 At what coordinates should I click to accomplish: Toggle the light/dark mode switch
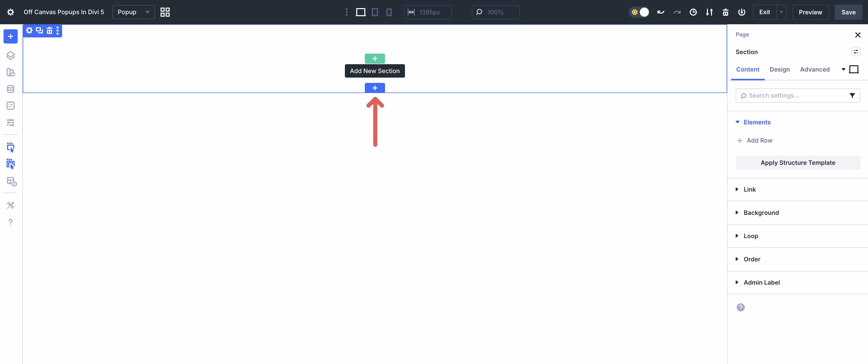tap(639, 12)
